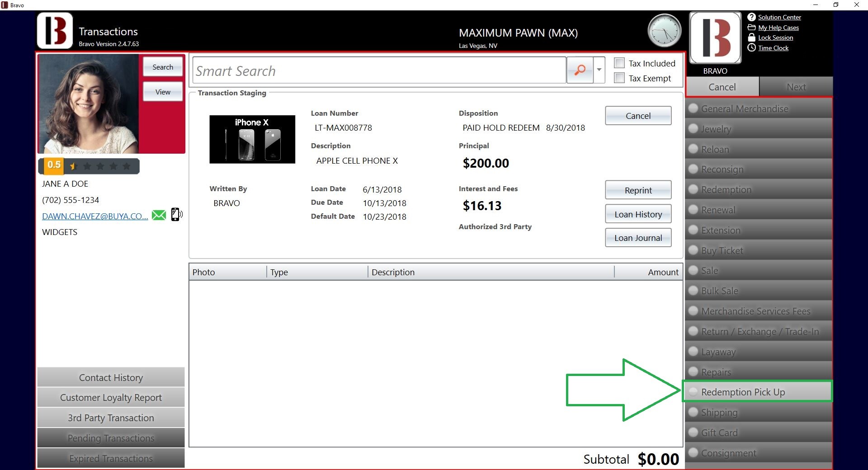Cancel the staged loan transaction
This screenshot has height=470, width=868.
pos(638,116)
